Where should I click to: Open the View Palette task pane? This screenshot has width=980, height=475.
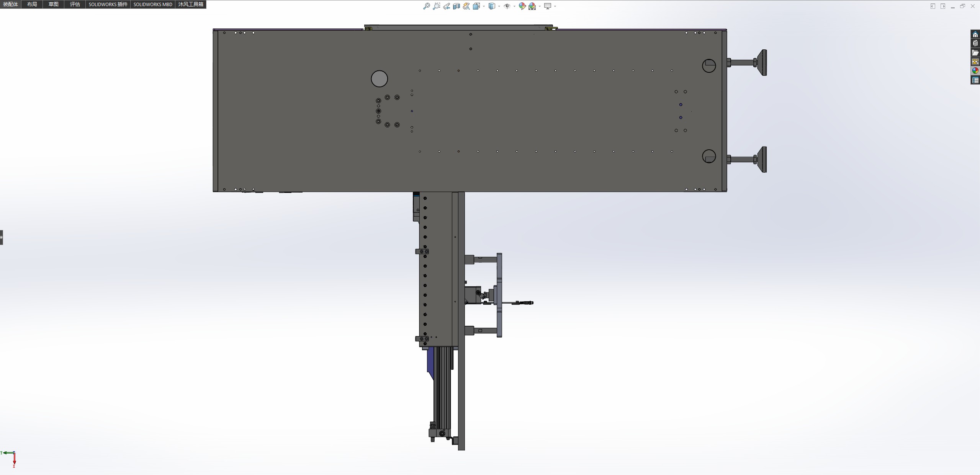point(975,62)
